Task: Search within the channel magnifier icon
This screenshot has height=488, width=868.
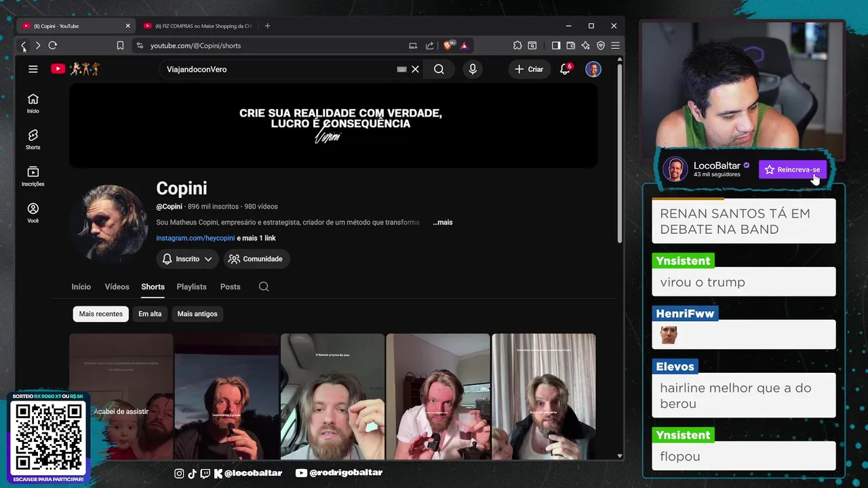Action: pyautogui.click(x=264, y=287)
